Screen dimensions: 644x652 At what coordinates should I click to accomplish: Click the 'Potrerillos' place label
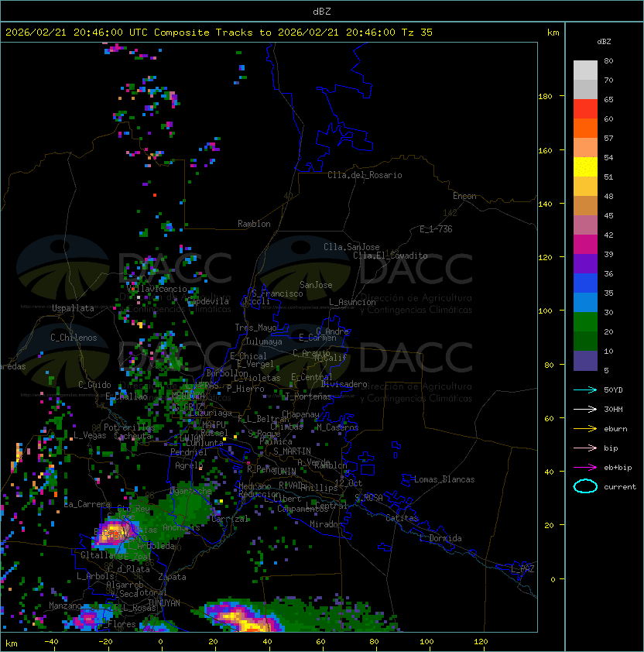pyautogui.click(x=129, y=427)
